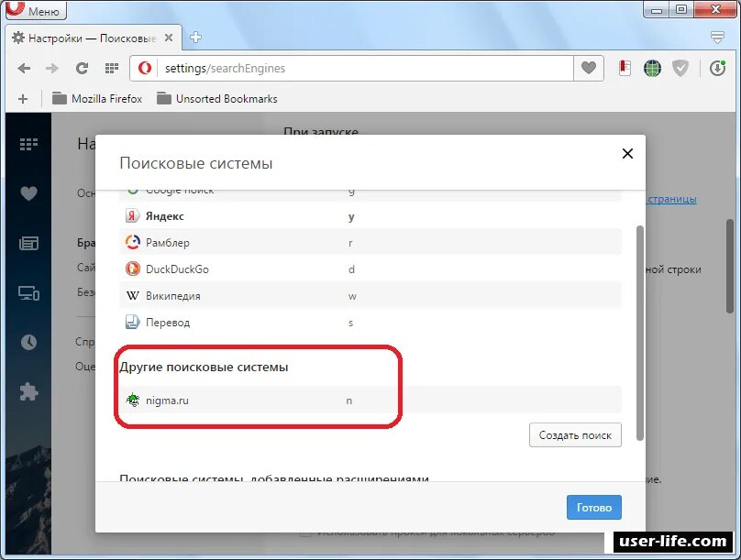Click the keyword 'r' for Рамблер
Viewport: 741px width, 560px height.
pos(350,243)
